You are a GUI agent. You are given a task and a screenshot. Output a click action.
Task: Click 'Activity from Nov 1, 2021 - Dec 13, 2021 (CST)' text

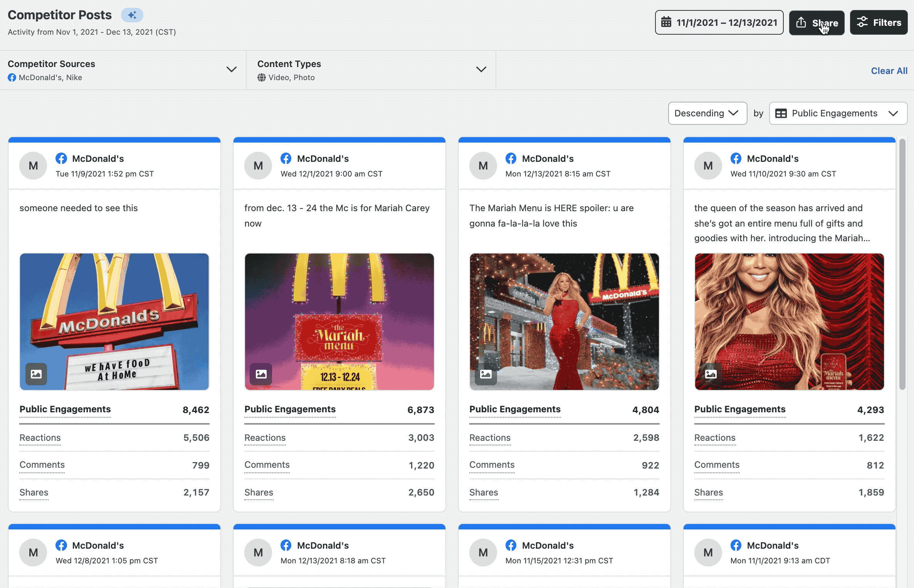tap(92, 32)
